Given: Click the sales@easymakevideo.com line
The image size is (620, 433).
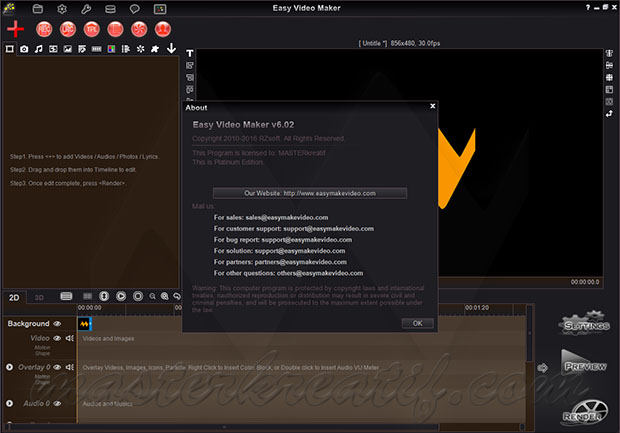Looking at the screenshot, I should (271, 217).
